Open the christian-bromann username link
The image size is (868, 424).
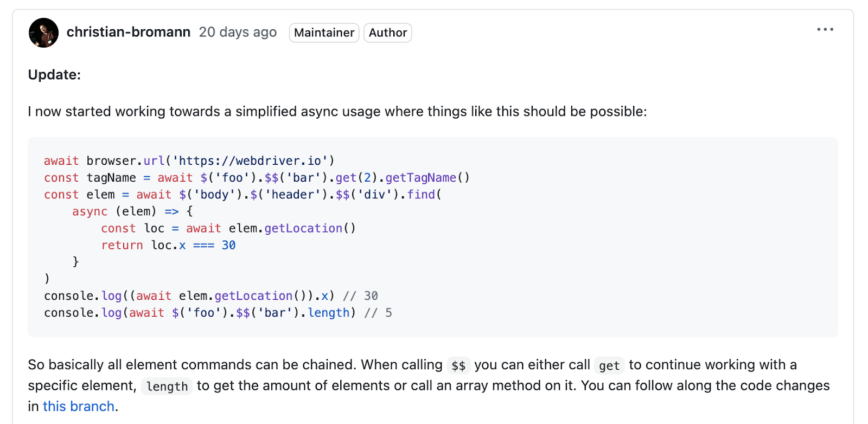(x=129, y=33)
